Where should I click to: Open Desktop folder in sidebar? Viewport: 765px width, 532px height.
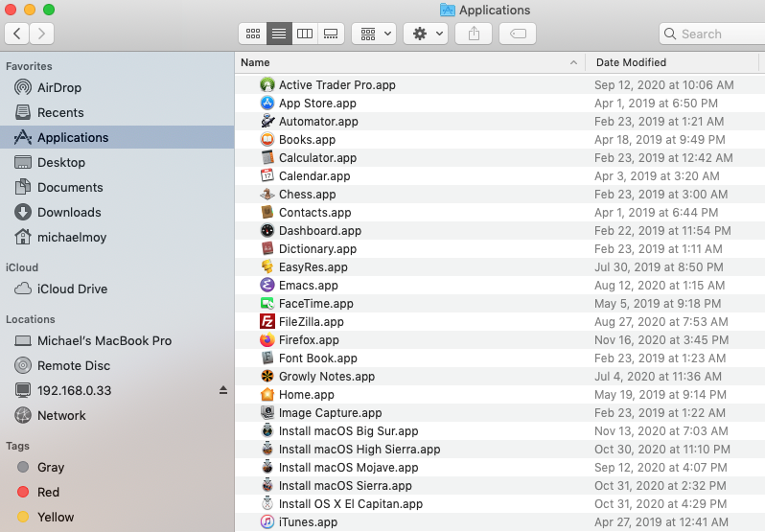[117, 162]
